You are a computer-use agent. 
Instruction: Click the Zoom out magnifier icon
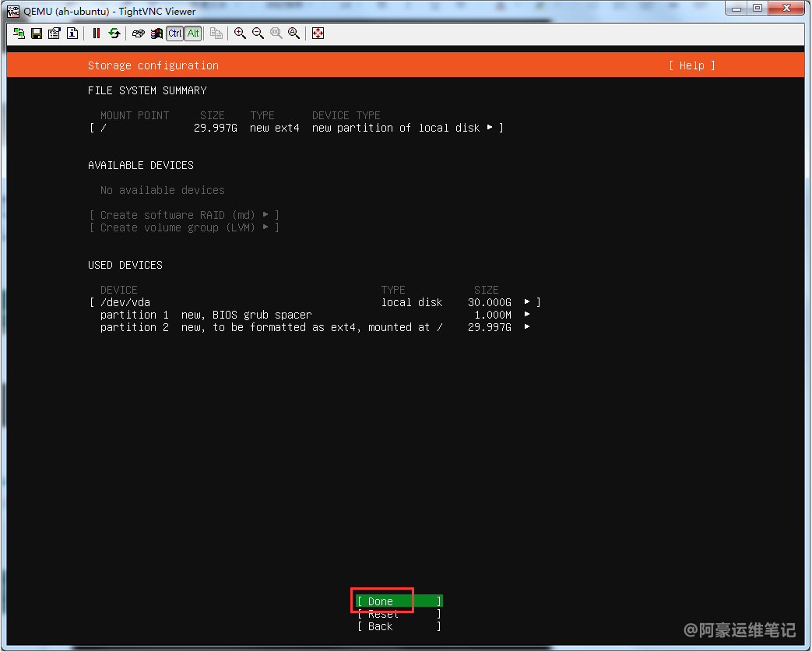pos(258,33)
